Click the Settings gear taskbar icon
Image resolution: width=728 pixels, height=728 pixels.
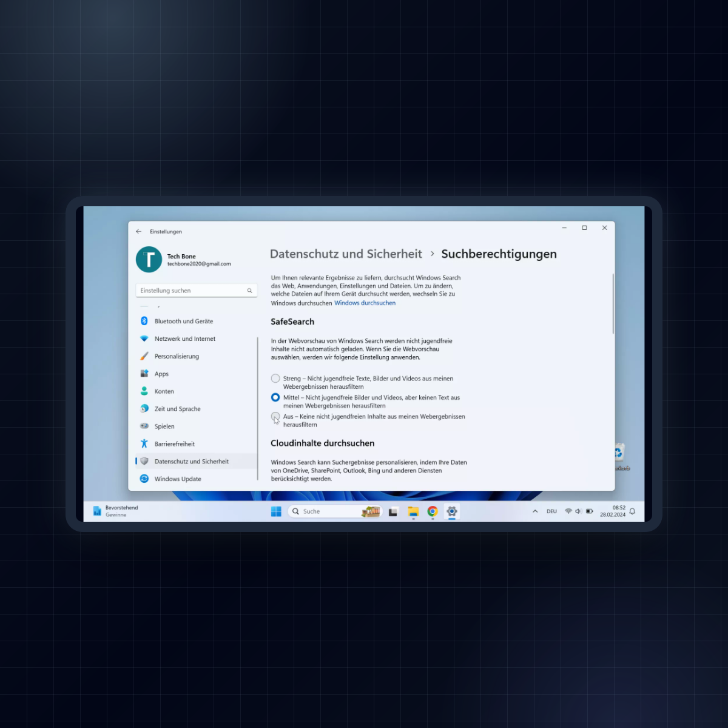pos(452,511)
